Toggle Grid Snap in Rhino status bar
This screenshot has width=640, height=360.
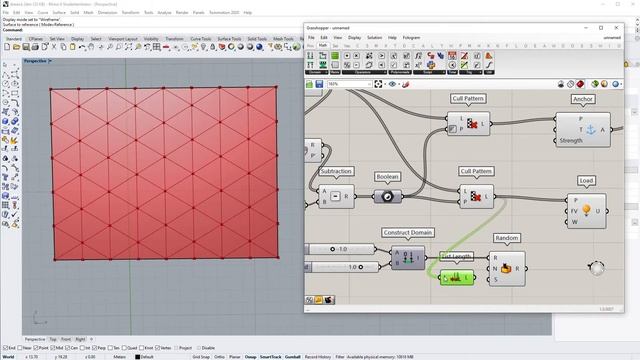(x=201, y=357)
